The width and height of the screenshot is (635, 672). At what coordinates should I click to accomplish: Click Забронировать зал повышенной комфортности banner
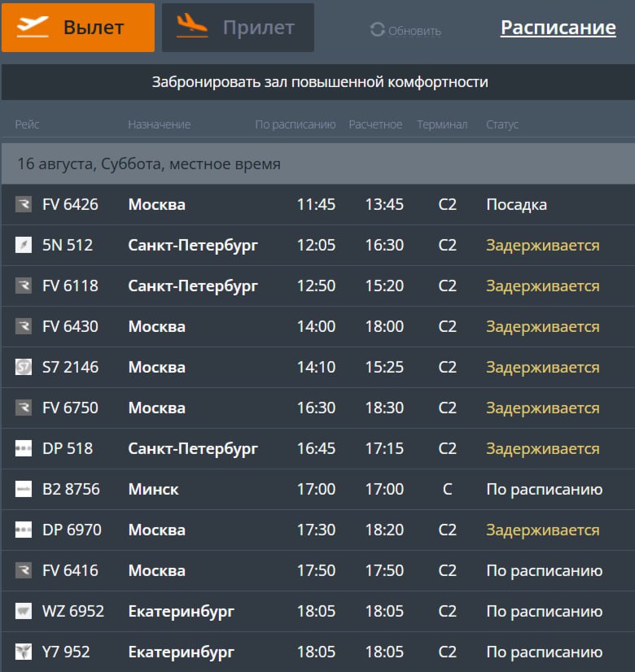tap(318, 82)
